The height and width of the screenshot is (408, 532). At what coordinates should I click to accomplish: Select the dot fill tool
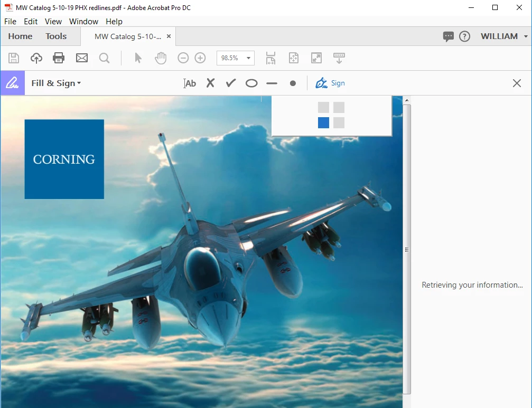293,83
